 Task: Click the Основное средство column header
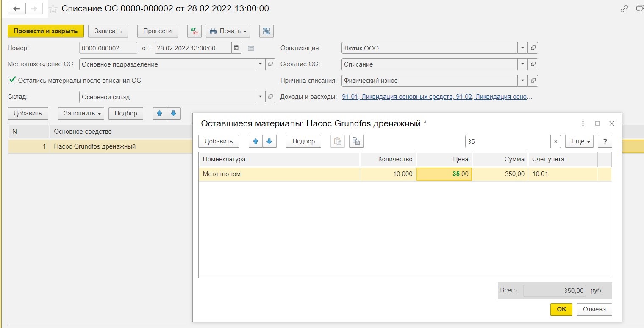point(121,132)
